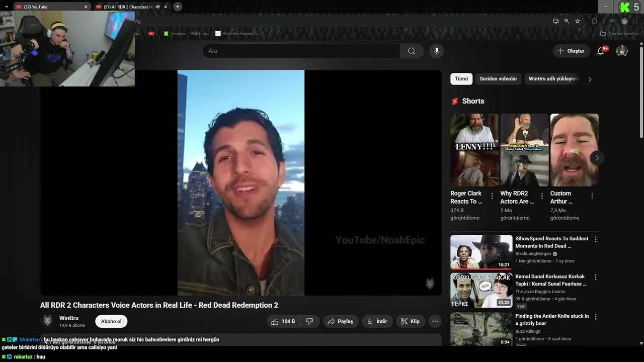Open options for Why RDR2 Actors Short
Viewport: 644px width, 362px height.
pyautogui.click(x=542, y=196)
